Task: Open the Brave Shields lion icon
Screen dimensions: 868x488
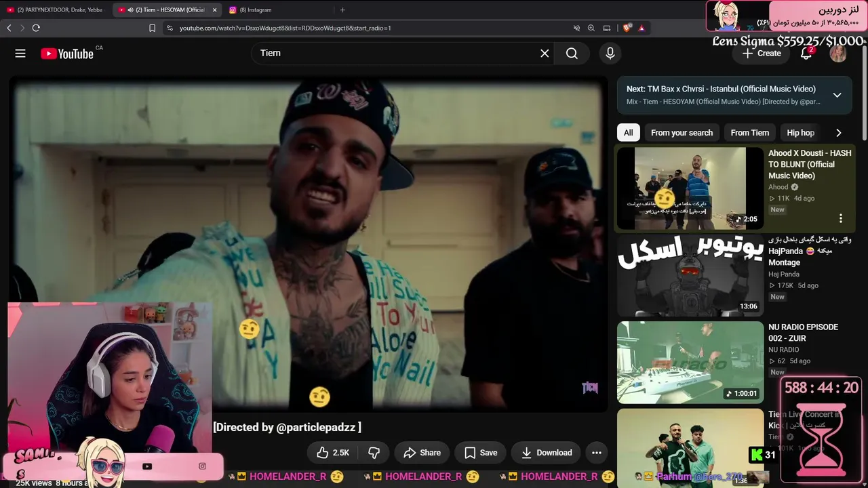Action: (x=627, y=28)
